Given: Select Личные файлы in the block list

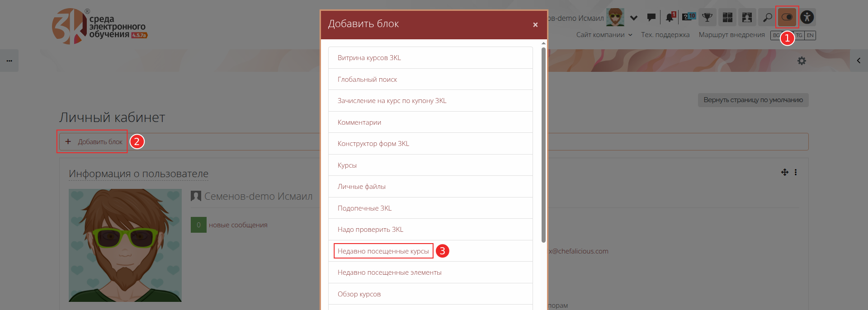Looking at the screenshot, I should pos(361,186).
